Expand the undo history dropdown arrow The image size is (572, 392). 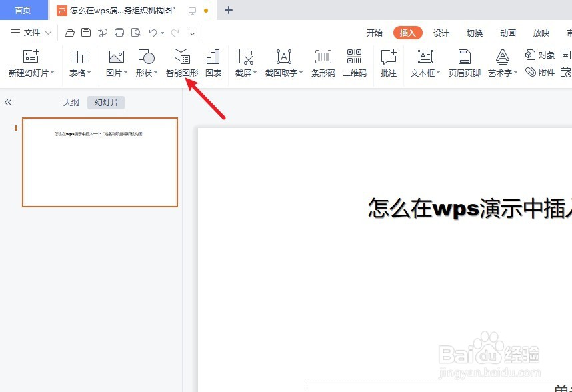click(x=163, y=33)
